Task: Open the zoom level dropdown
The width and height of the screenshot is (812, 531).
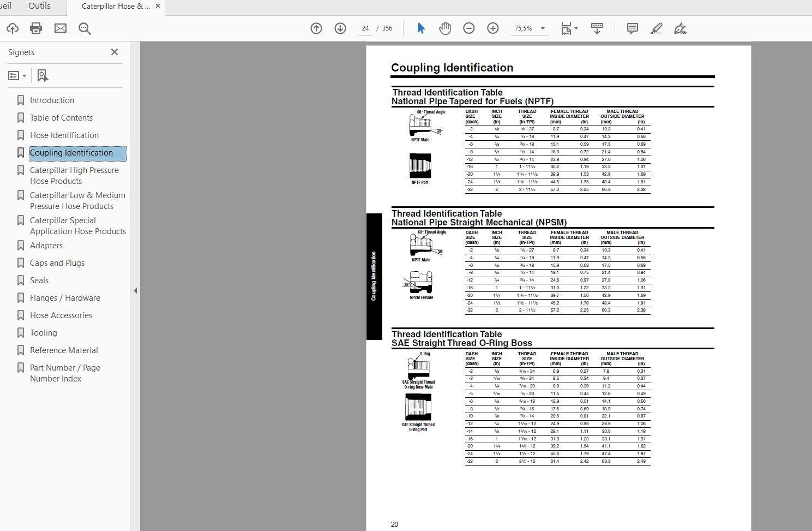Action: click(543, 28)
